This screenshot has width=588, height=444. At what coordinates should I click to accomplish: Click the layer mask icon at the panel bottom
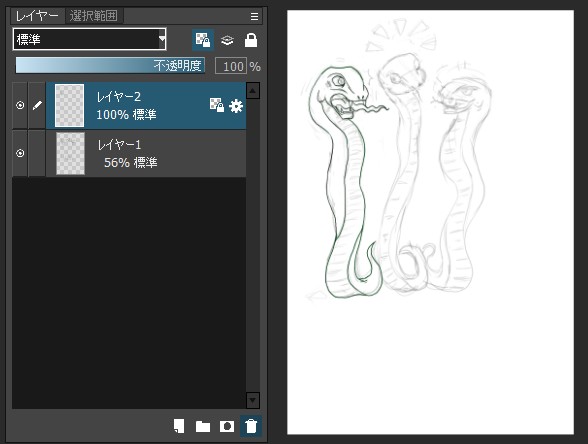[x=227, y=426]
